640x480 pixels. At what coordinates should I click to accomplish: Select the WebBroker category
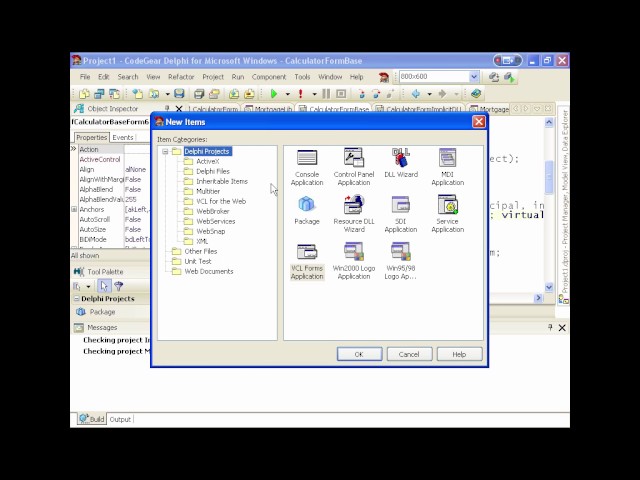pos(213,211)
